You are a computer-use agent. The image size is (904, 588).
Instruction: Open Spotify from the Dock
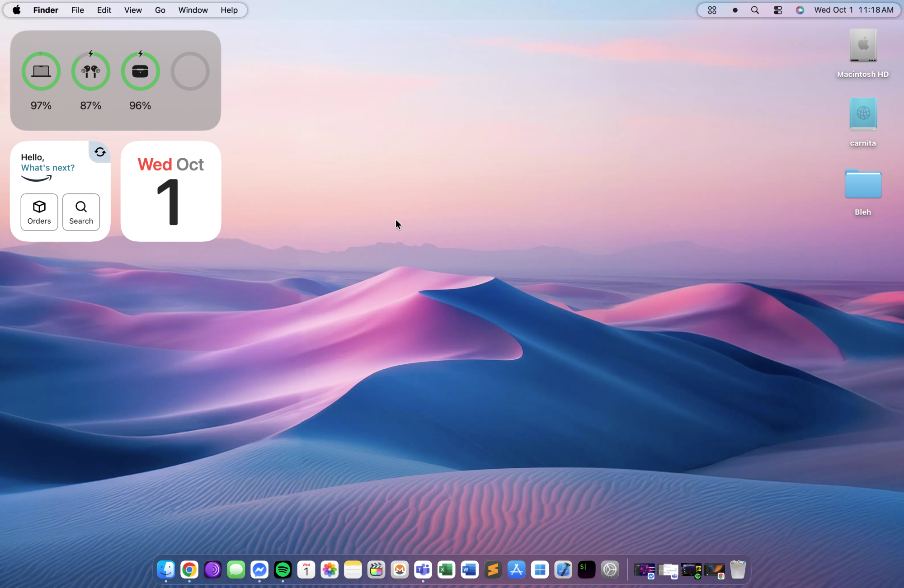click(x=283, y=569)
